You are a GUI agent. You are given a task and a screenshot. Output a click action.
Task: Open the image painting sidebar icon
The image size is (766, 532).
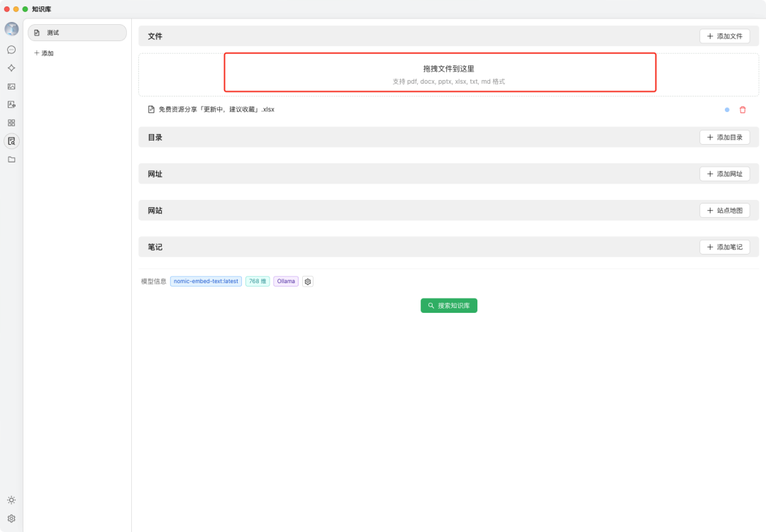12,87
